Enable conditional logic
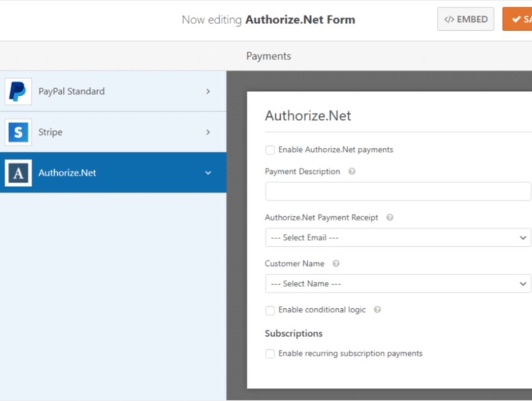532x401 pixels. 270,309
